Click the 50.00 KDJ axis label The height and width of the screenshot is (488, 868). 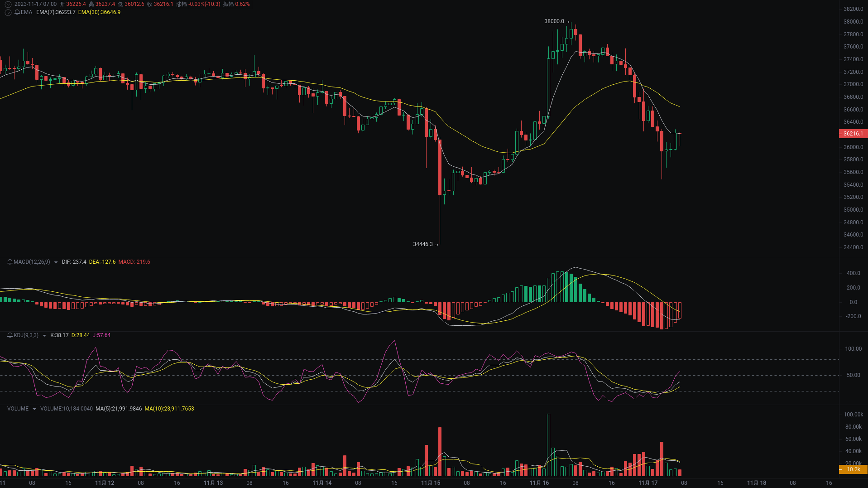(x=854, y=375)
